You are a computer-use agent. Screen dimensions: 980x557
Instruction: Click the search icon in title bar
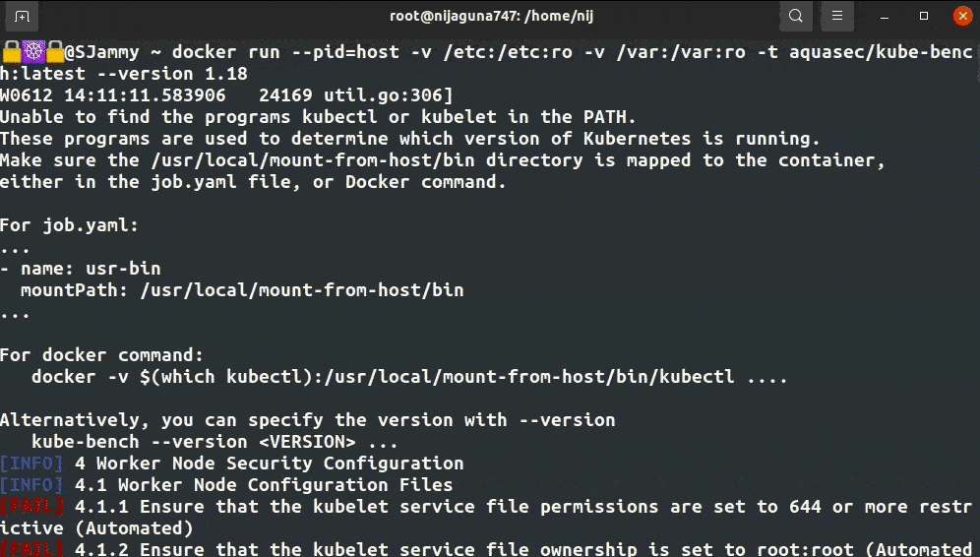(x=795, y=17)
